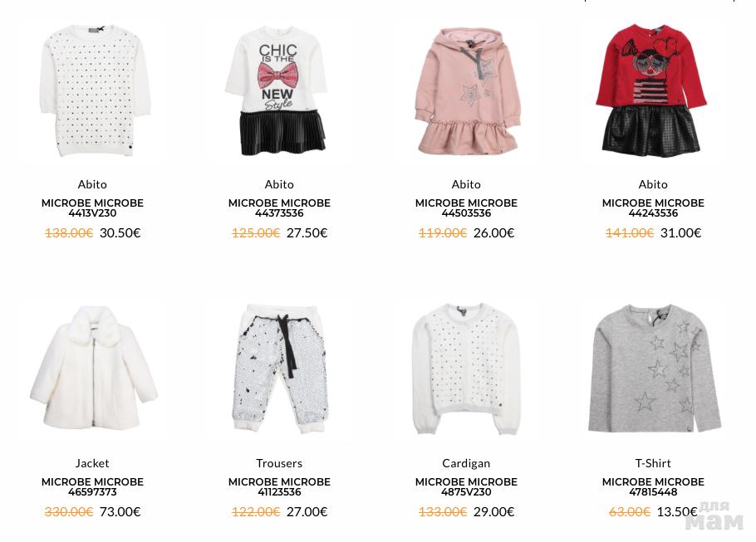Click the Jacket category label
The height and width of the screenshot is (542, 756).
click(92, 463)
